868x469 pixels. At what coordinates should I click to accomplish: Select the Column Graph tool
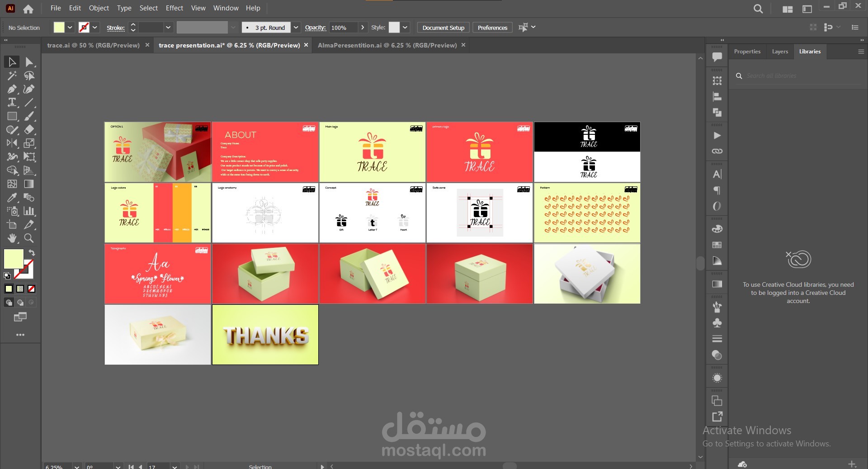[29, 211]
